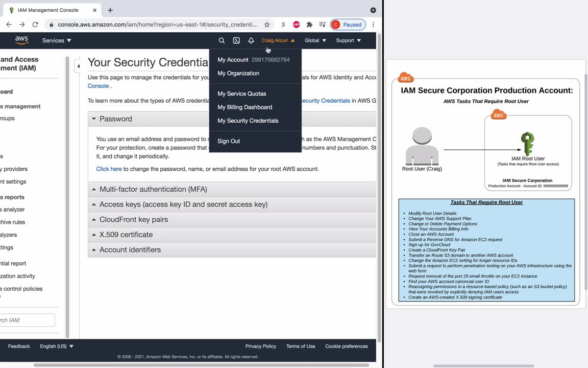Click the Chrome tab search circle icon
This screenshot has height=368, width=588.
pyautogui.click(x=373, y=10)
